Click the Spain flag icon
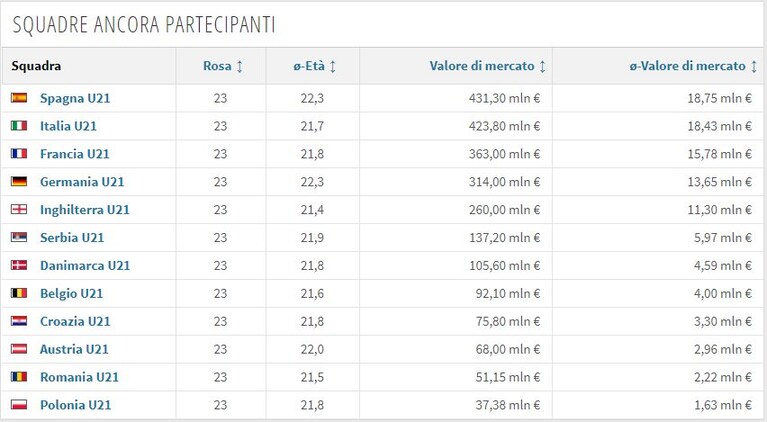This screenshot has height=422, width=767. tap(19, 98)
